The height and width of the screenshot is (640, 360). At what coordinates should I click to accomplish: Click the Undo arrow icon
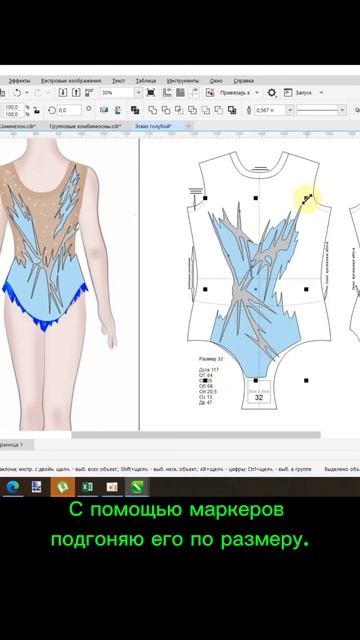point(17,93)
